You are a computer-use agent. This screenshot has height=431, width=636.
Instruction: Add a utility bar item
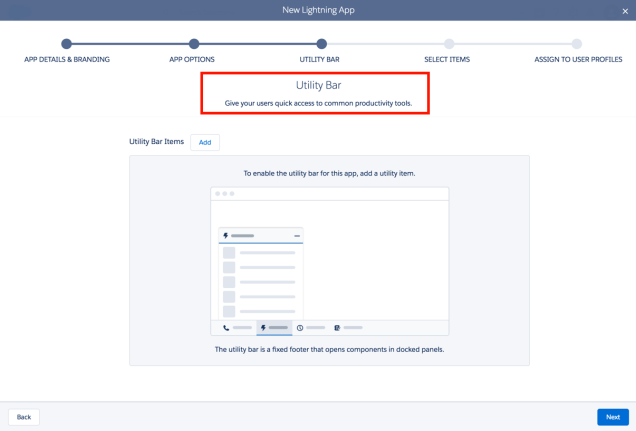click(205, 142)
